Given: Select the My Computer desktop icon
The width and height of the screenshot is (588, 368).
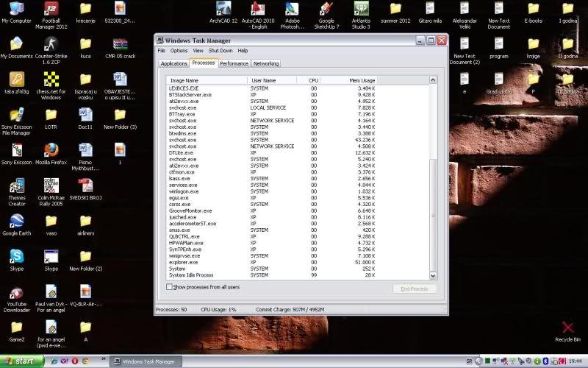Looking at the screenshot, I should [15, 10].
